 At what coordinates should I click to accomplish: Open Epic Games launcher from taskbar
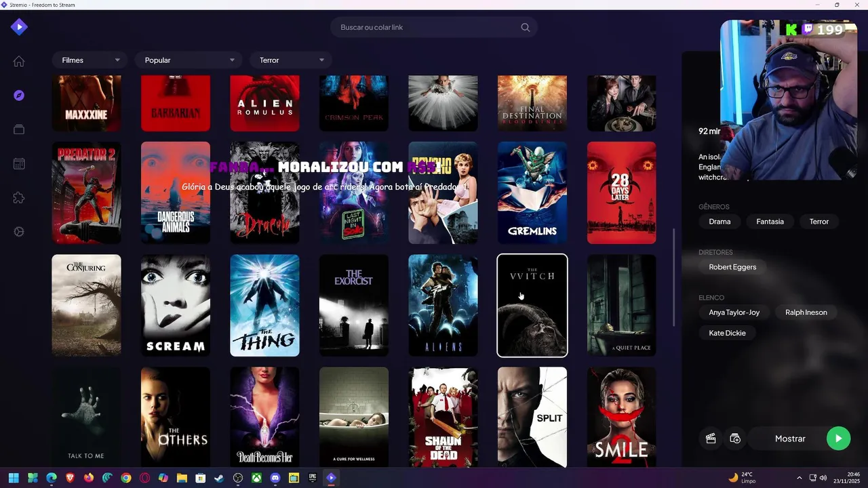tap(313, 478)
